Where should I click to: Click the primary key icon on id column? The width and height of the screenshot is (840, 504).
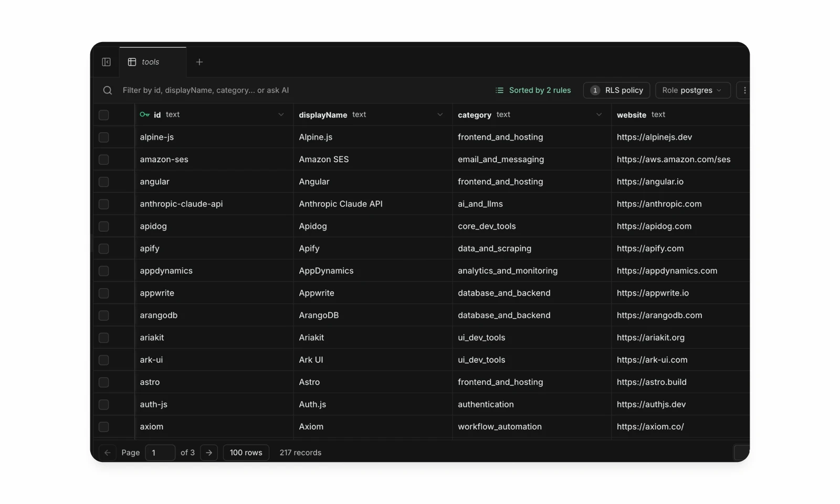tap(144, 114)
